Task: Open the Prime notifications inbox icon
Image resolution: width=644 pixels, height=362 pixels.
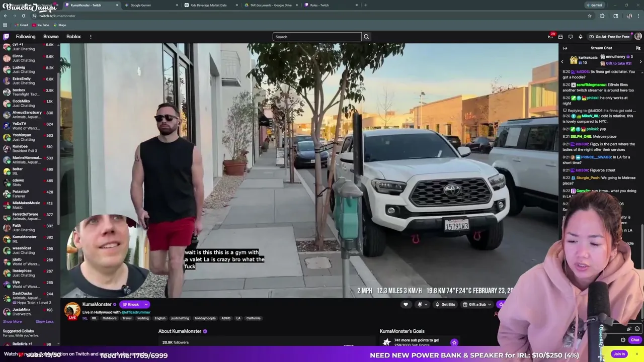Action: [550, 37]
